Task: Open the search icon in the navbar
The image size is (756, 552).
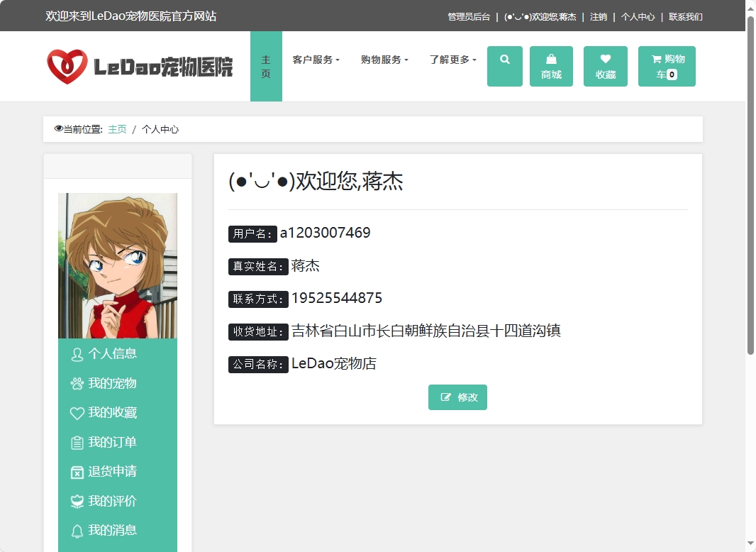Action: point(504,65)
